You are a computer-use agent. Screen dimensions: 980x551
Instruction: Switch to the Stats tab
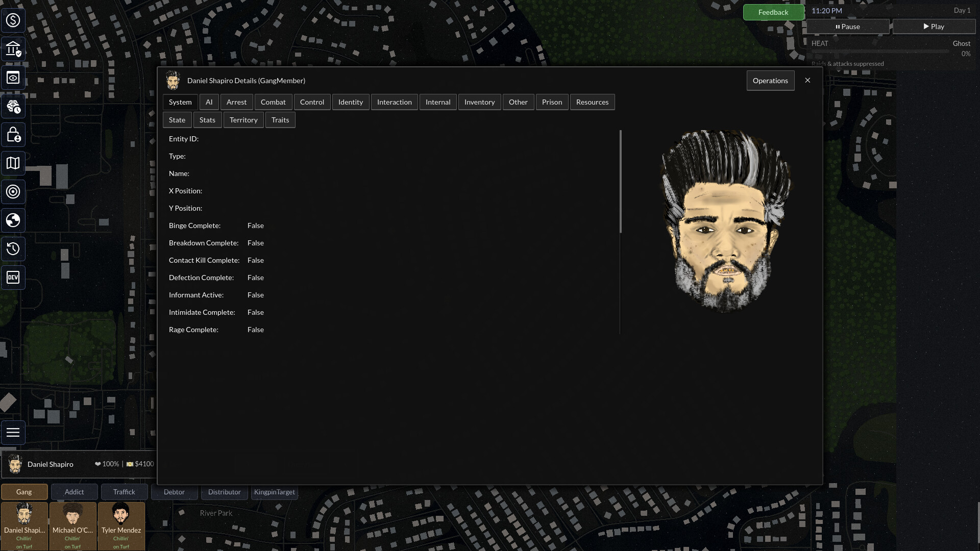207,120
